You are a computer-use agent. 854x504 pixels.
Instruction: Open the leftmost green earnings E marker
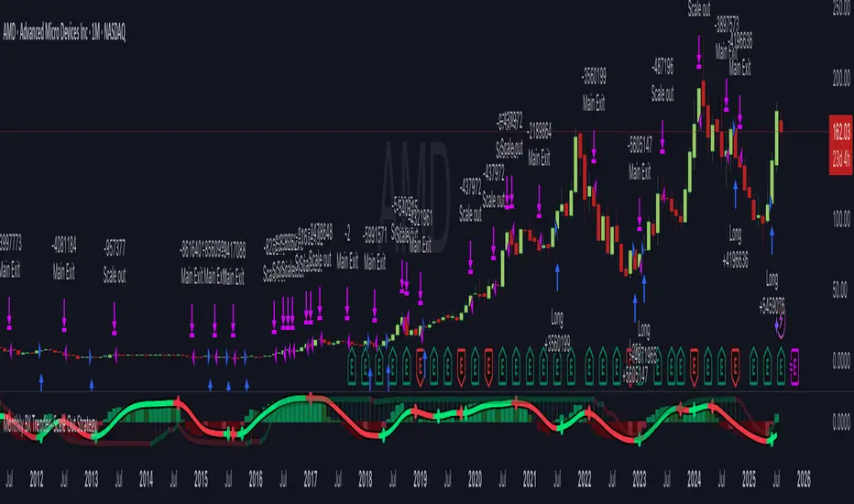coord(352,367)
